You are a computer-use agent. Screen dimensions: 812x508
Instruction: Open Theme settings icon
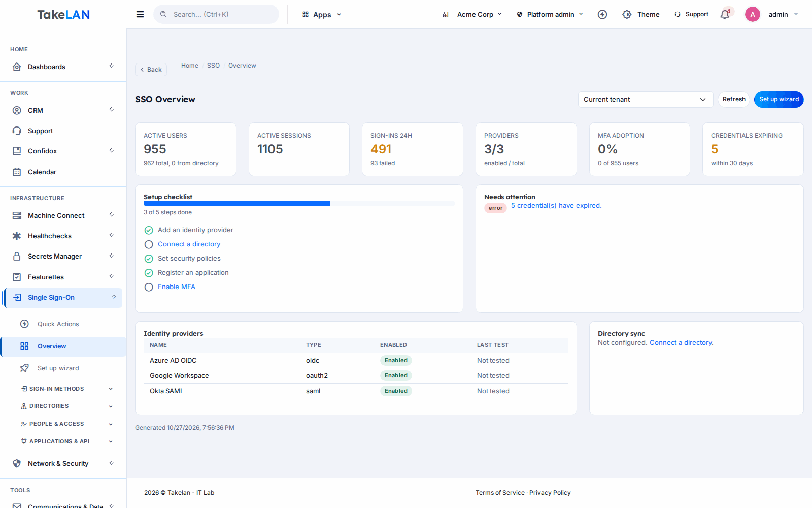pyautogui.click(x=627, y=14)
